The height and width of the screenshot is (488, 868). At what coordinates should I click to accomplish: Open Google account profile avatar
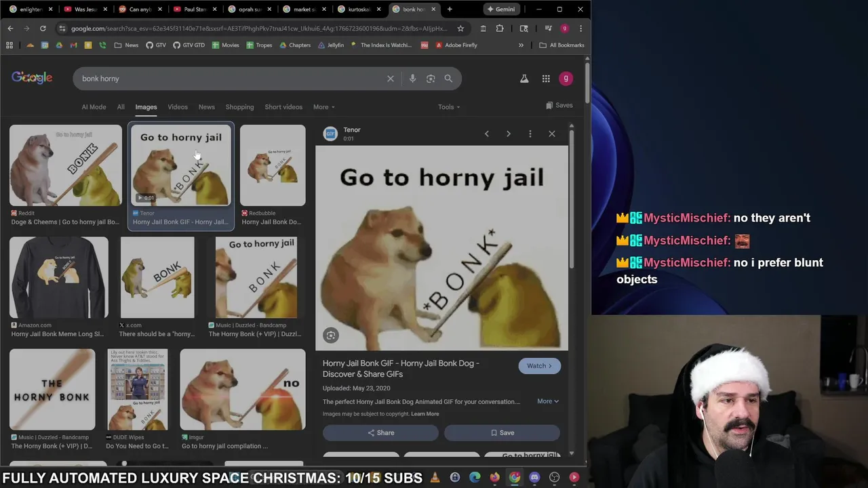[566, 79]
